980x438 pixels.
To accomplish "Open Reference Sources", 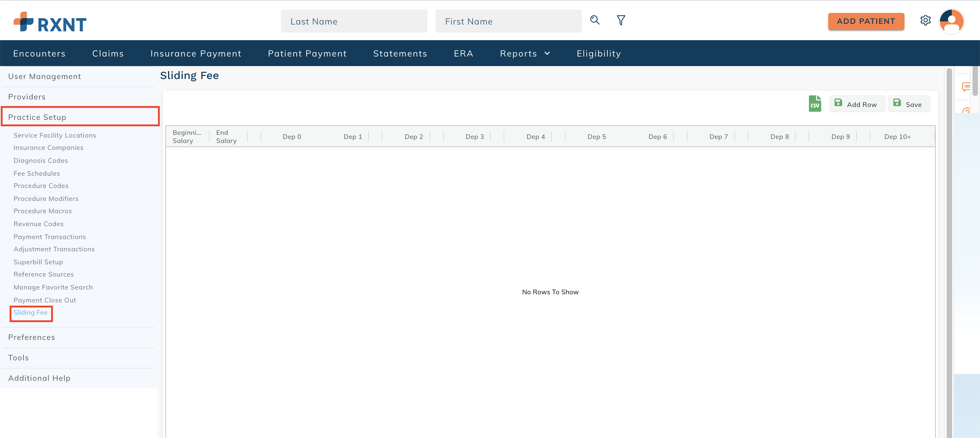I will point(44,274).
